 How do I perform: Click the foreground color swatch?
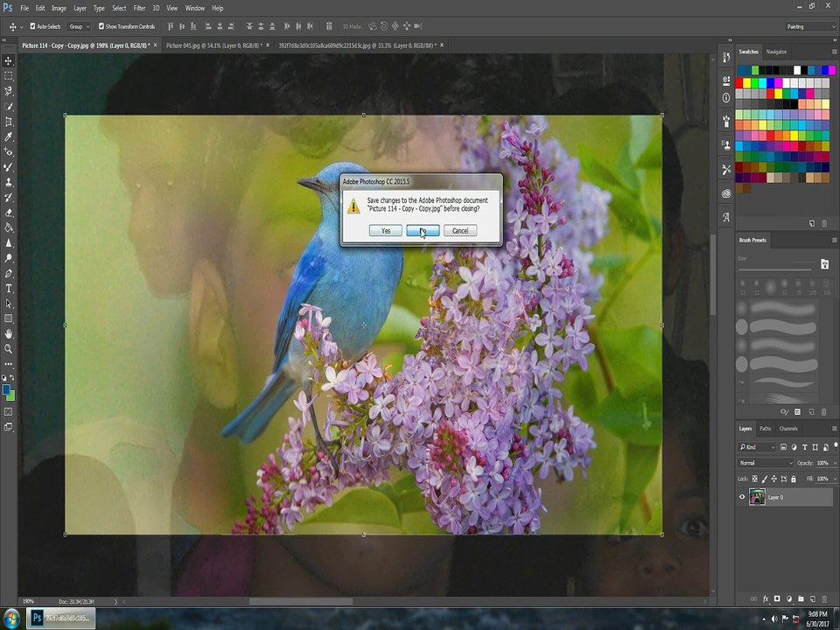6,390
